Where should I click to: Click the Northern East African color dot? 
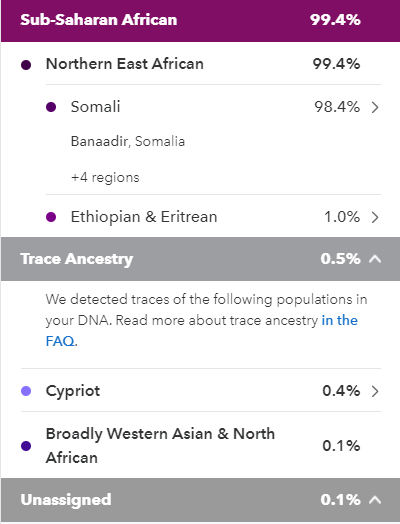click(26, 65)
